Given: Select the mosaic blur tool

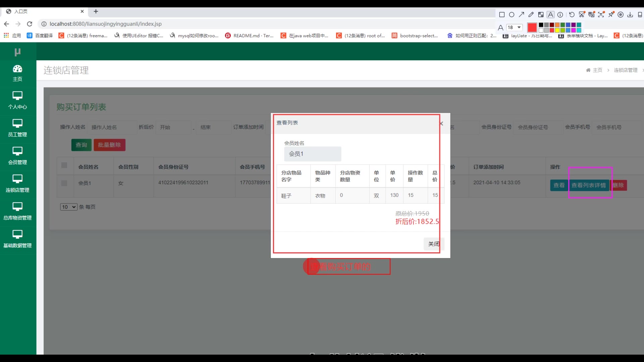Looking at the screenshot, I should click(541, 15).
